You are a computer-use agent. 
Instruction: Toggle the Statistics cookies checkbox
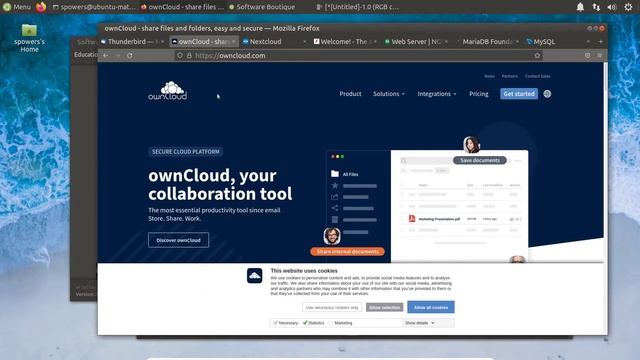click(305, 323)
